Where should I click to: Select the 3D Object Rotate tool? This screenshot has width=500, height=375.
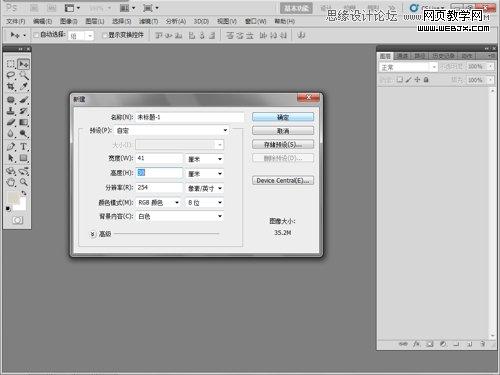click(11, 171)
